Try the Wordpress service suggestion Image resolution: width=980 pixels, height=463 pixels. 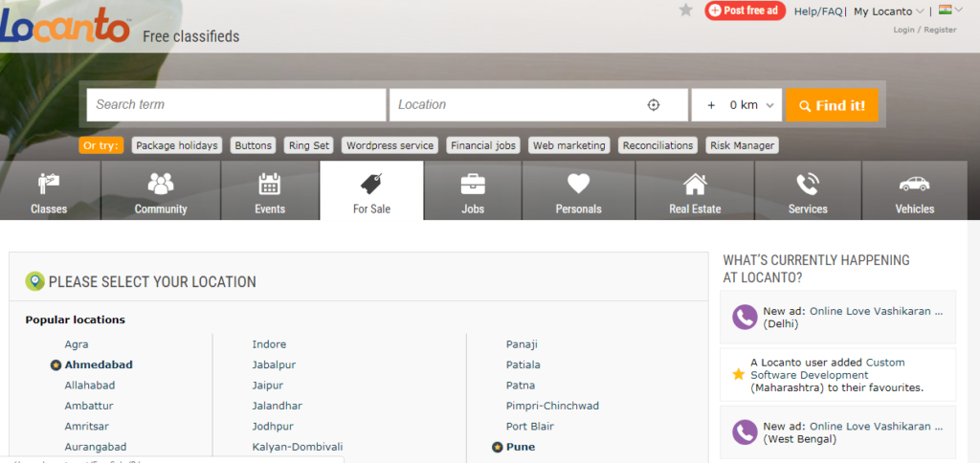pyautogui.click(x=390, y=145)
